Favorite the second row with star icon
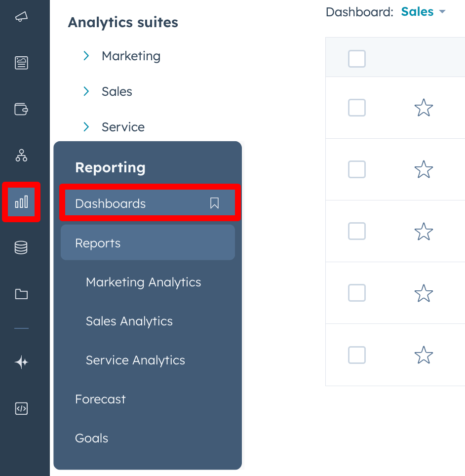 (x=424, y=169)
